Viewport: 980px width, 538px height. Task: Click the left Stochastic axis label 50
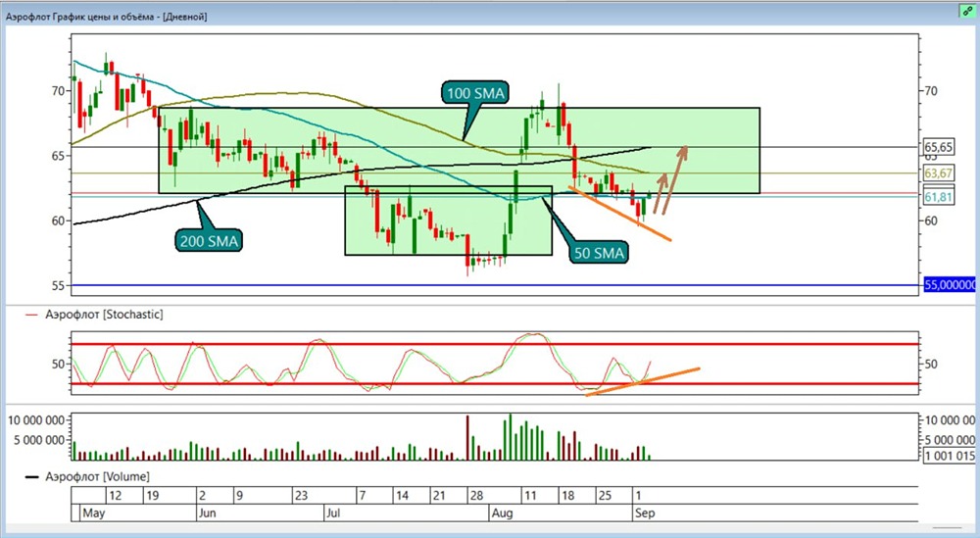58,364
